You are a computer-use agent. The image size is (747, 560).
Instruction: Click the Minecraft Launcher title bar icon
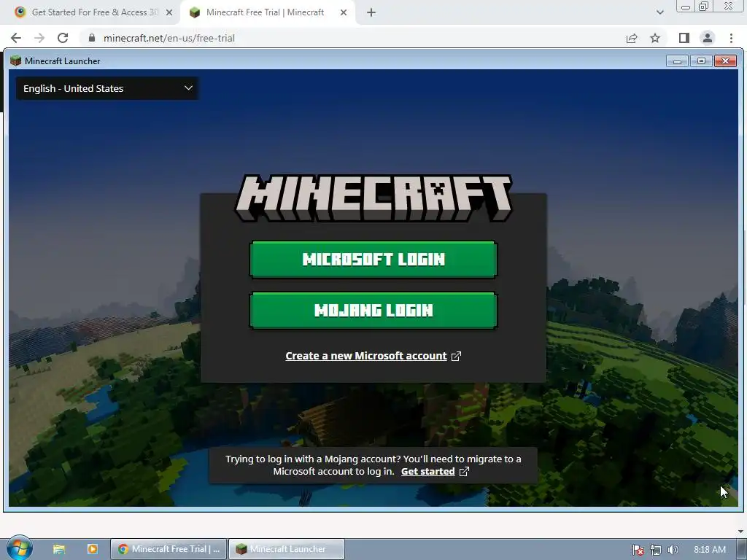tap(16, 61)
